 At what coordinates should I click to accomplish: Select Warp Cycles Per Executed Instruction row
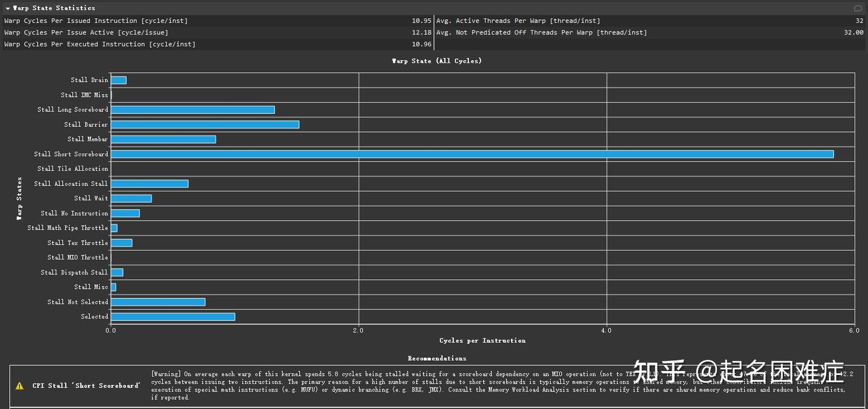218,44
